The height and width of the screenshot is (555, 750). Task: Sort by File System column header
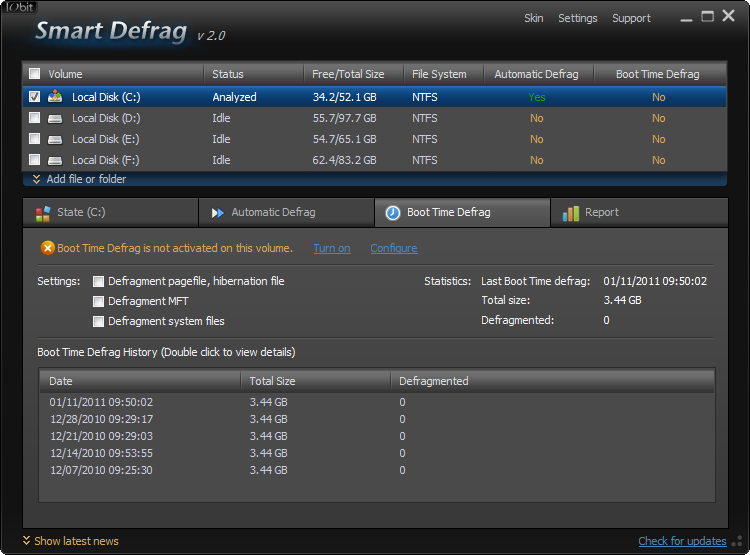444,74
